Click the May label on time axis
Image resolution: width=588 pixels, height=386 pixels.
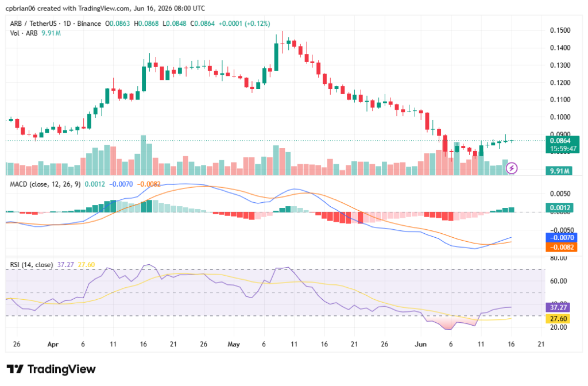pos(234,345)
